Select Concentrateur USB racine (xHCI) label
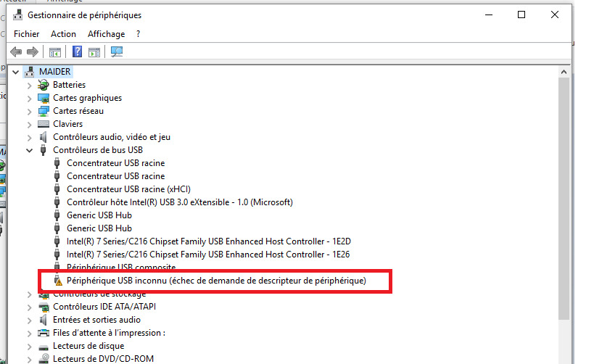Image resolution: width=594 pixels, height=364 pixels. click(129, 189)
